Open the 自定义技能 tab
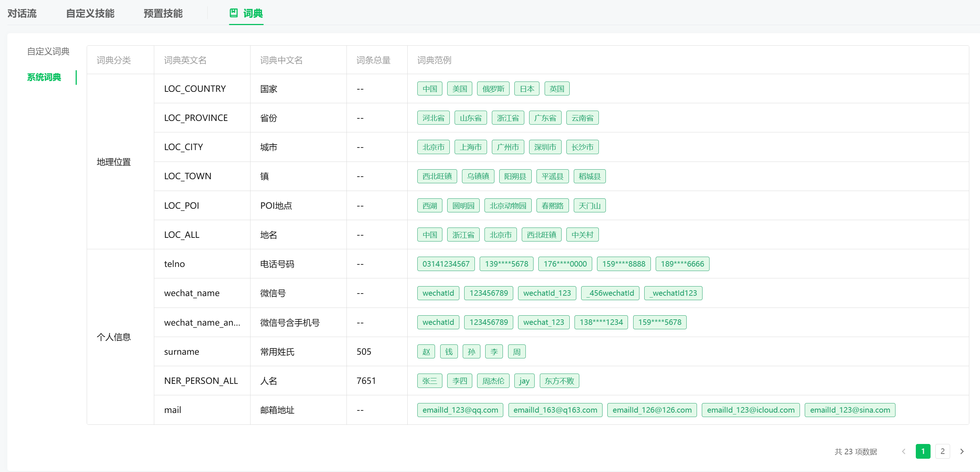980x472 pixels. click(90, 13)
